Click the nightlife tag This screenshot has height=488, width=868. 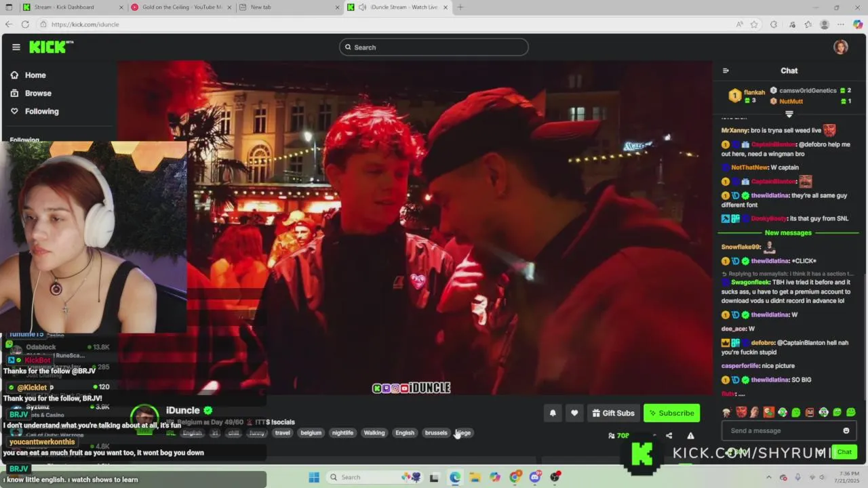[x=342, y=432]
